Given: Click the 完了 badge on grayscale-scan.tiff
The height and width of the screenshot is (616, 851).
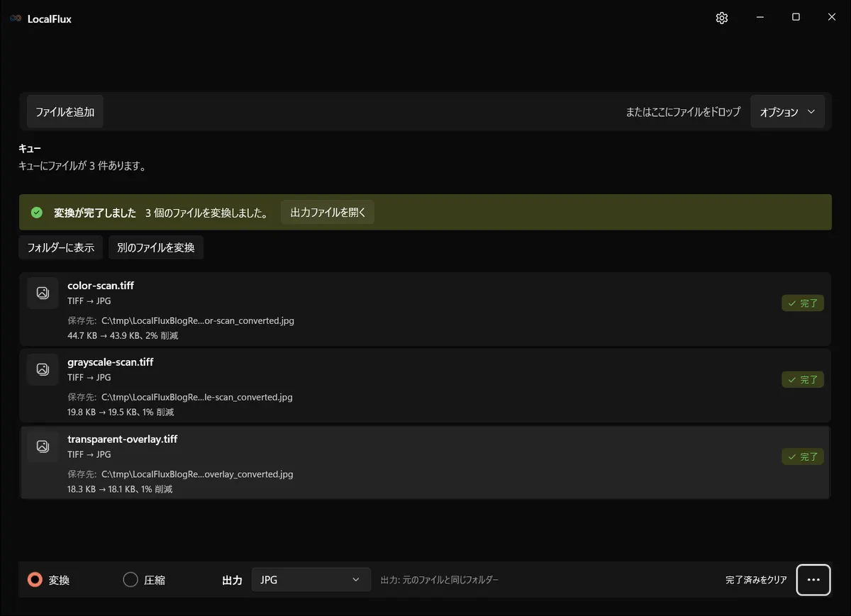Looking at the screenshot, I should [803, 380].
